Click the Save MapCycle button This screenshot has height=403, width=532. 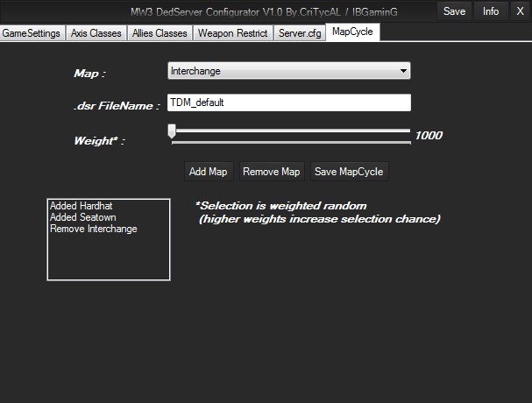pyautogui.click(x=349, y=172)
